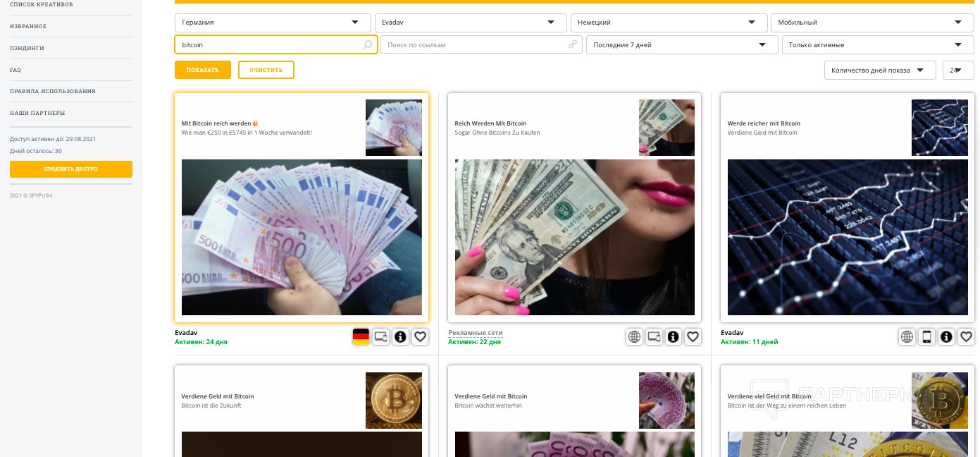Image resolution: width=980 pixels, height=457 pixels.
Task: Open FAQ in the sidebar
Action: 15,70
